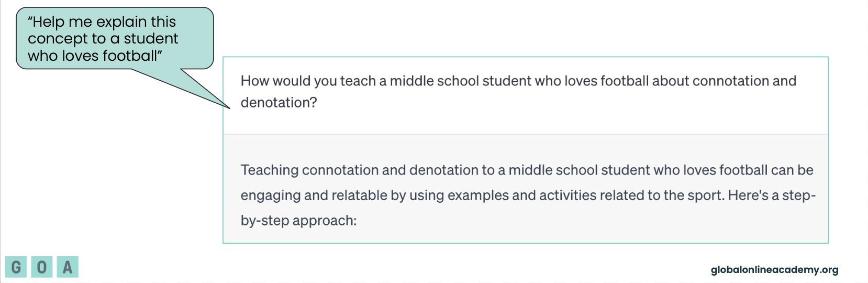Click divider between prompt and response
The width and height of the screenshot is (868, 283).
(526, 134)
